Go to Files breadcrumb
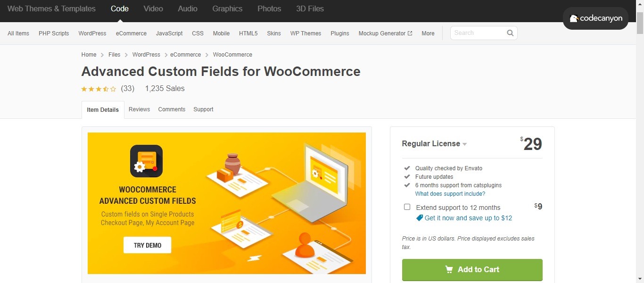 pos(114,55)
